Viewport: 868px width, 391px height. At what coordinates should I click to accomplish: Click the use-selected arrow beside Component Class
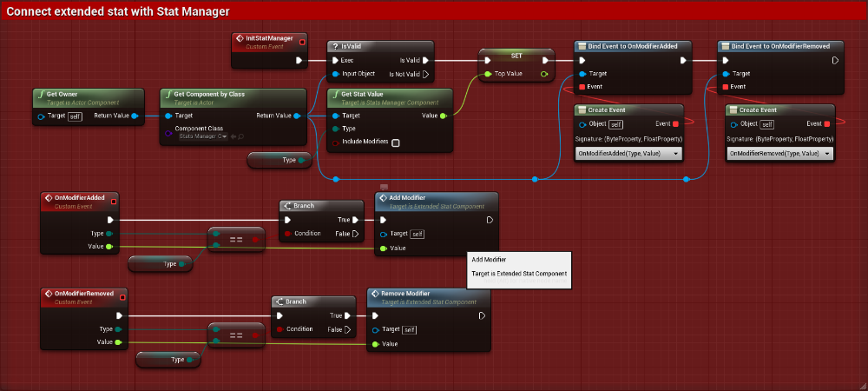[233, 136]
